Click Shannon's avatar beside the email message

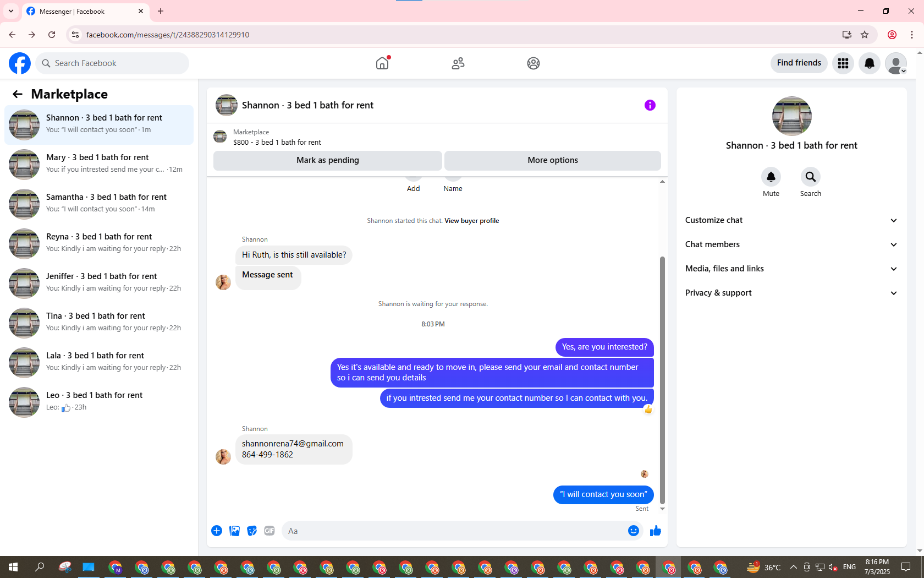[223, 457]
